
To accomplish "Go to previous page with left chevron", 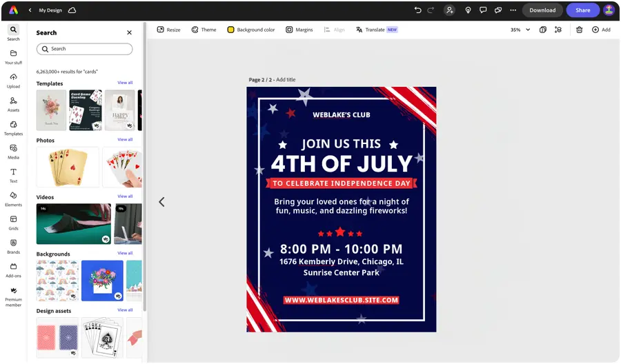I will (161, 202).
